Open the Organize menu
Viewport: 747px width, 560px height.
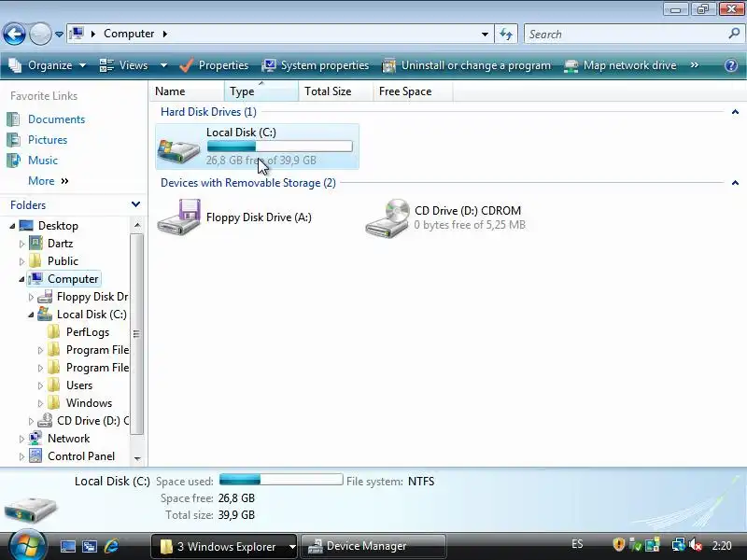tap(48, 65)
